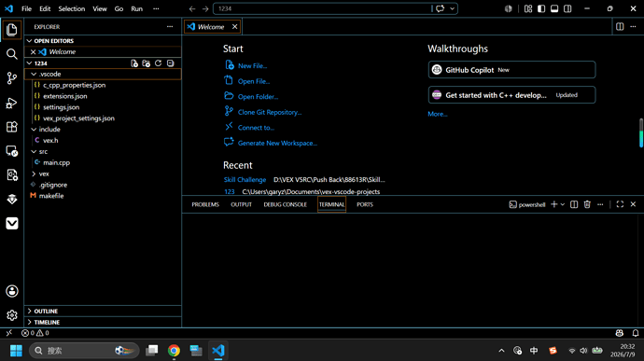Click the New File... link
The width and height of the screenshot is (644, 361).
pyautogui.click(x=252, y=65)
